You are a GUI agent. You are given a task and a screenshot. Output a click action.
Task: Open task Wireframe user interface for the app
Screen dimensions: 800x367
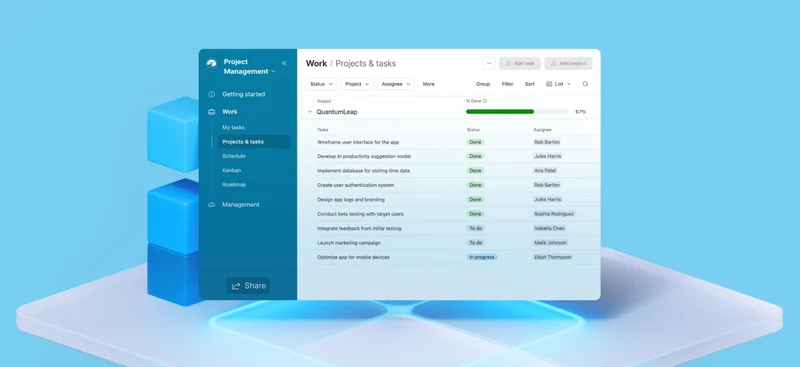click(358, 142)
